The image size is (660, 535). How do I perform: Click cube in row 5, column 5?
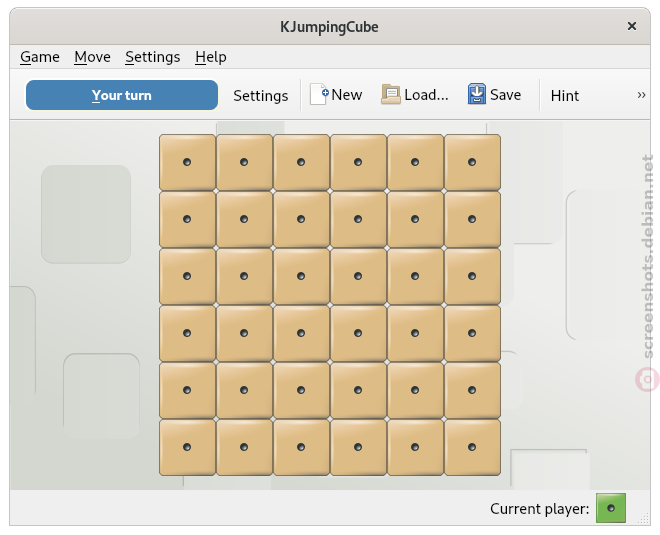[x=415, y=391]
